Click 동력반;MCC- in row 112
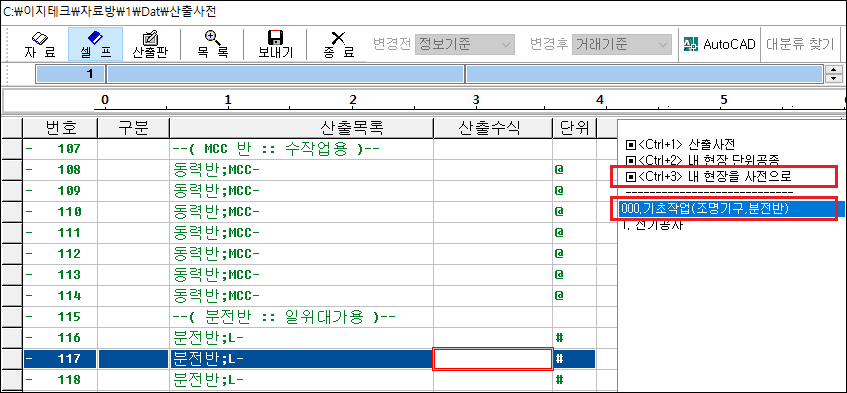The height and width of the screenshot is (393, 847). (216, 253)
